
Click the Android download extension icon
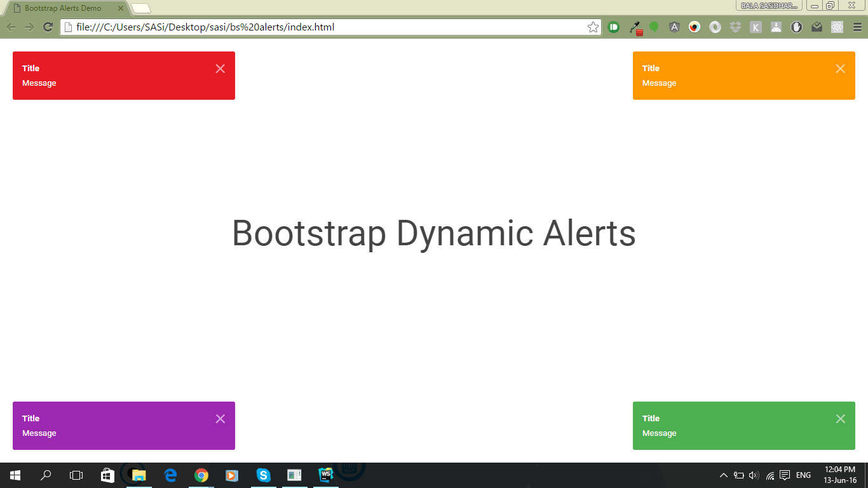(x=776, y=27)
